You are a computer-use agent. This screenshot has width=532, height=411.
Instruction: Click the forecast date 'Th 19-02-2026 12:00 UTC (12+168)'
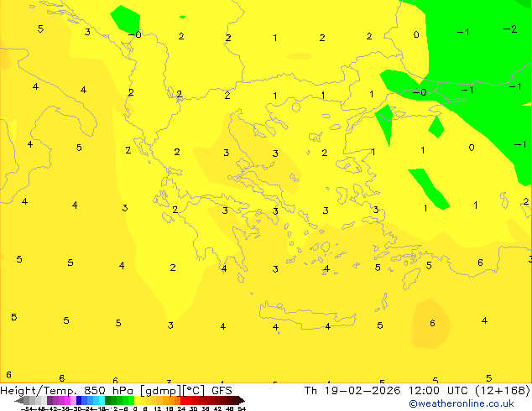pyautogui.click(x=417, y=390)
